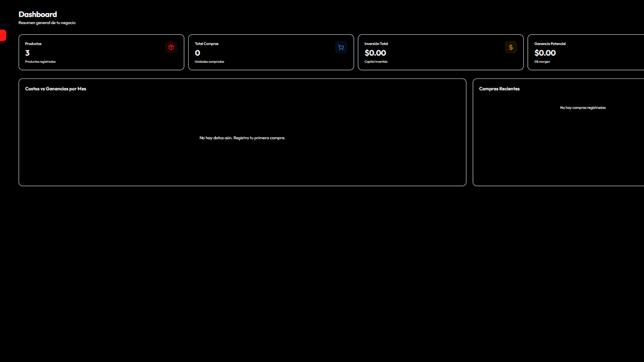Click the 'Unidades compradas' caption
Viewport: 644px width, 362px height.
(209, 62)
